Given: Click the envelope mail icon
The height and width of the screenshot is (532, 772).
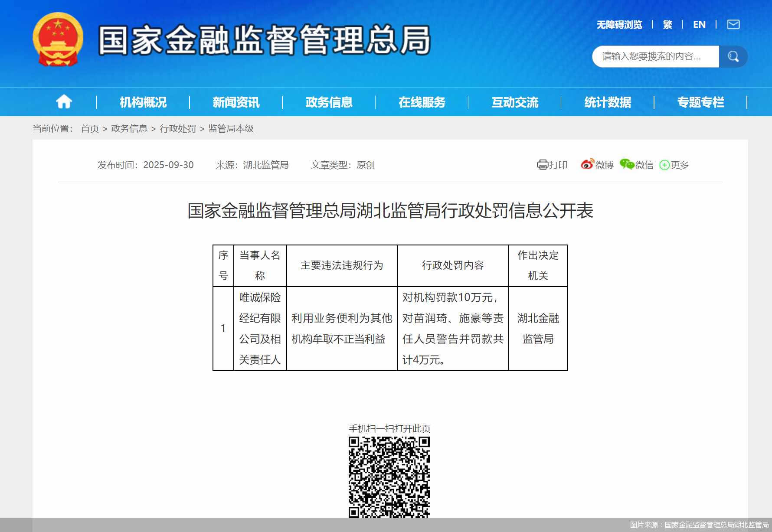Looking at the screenshot, I should (x=733, y=24).
